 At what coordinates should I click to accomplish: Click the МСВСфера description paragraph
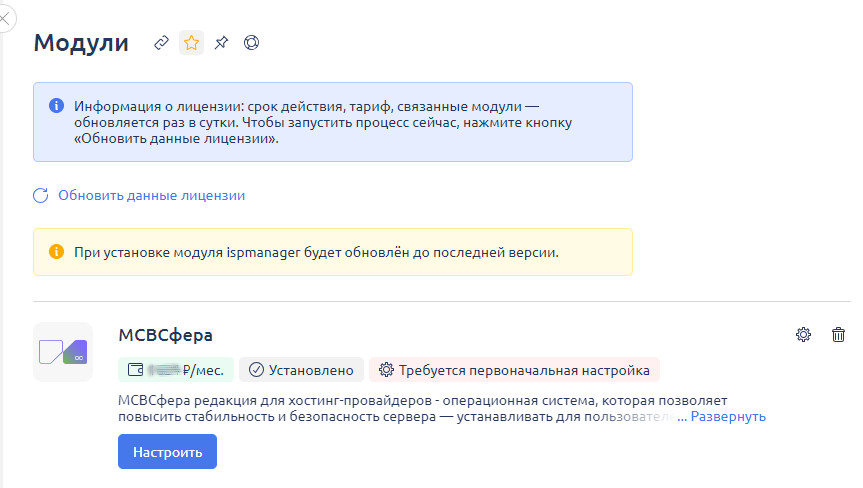pyautogui.click(x=423, y=408)
